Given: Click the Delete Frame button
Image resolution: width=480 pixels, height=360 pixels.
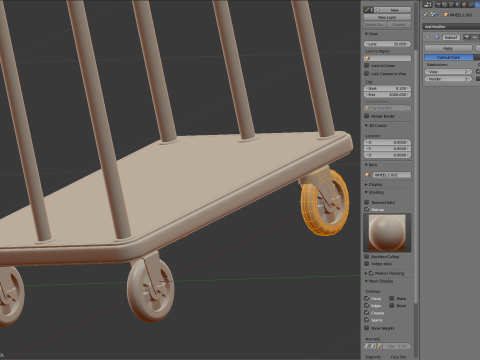Looking at the screenshot, I should click(375, 24).
